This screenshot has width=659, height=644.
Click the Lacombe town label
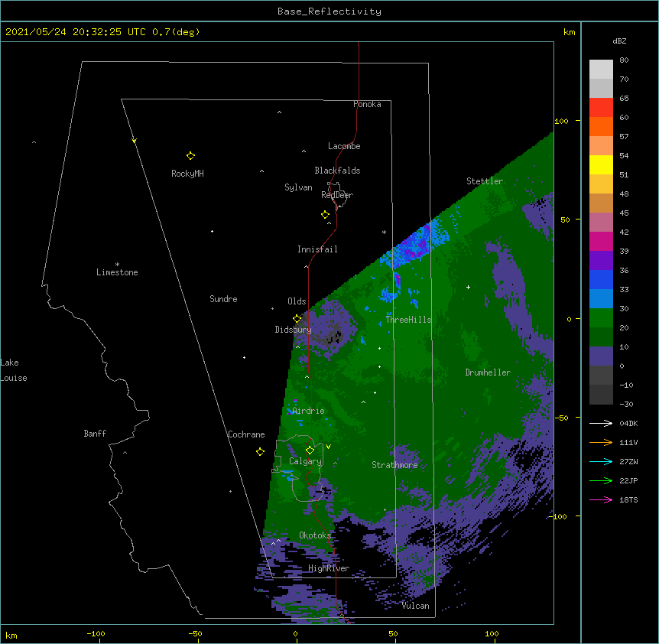tap(344, 146)
